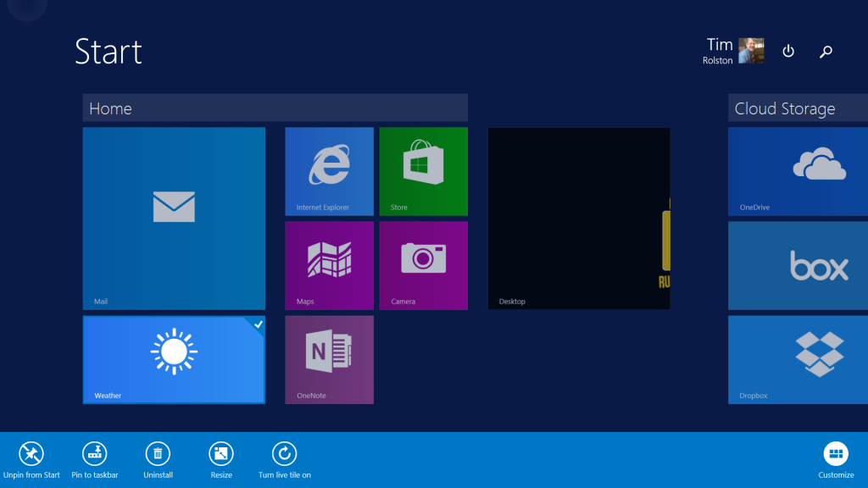Open the Desktop tile

click(x=579, y=218)
